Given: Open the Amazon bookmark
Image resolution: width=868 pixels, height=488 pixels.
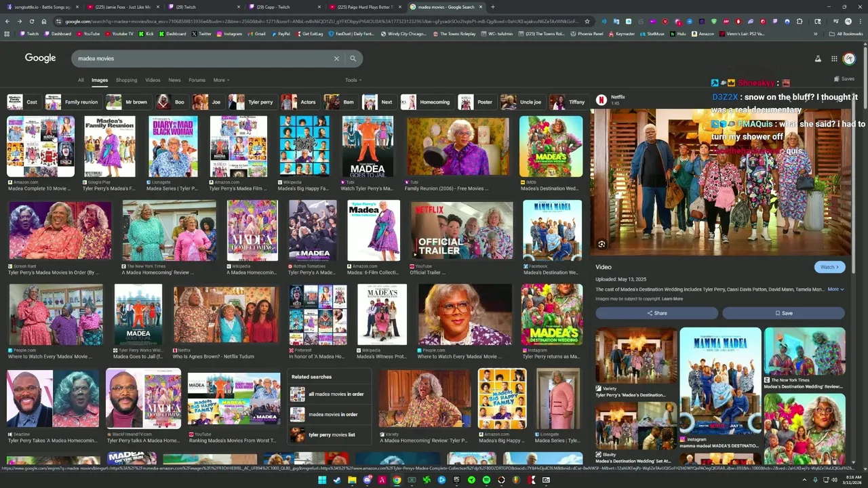Looking at the screenshot, I should [x=703, y=33].
